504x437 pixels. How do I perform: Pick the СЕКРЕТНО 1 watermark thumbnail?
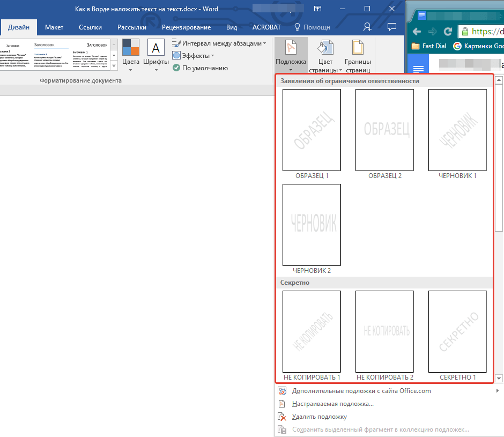click(457, 331)
